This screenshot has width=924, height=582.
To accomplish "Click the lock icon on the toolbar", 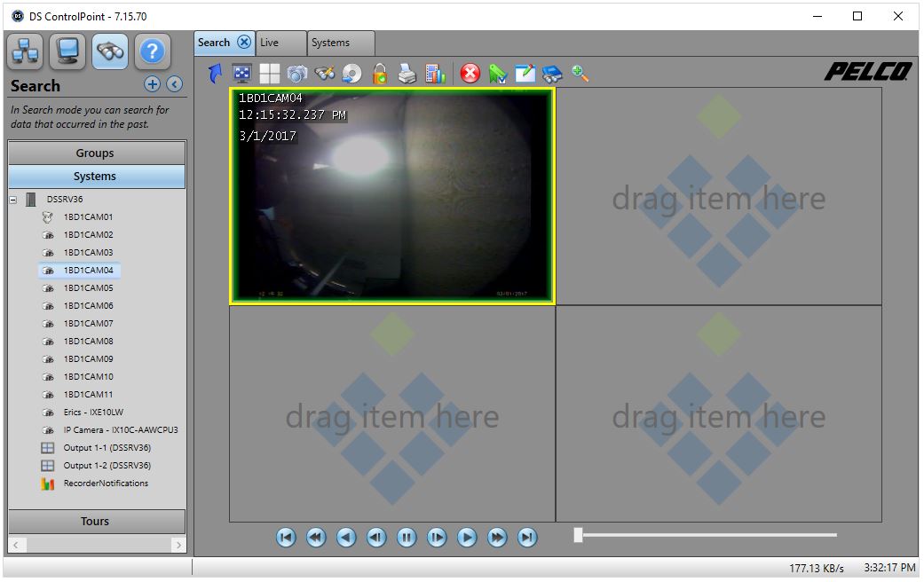I will pyautogui.click(x=380, y=73).
